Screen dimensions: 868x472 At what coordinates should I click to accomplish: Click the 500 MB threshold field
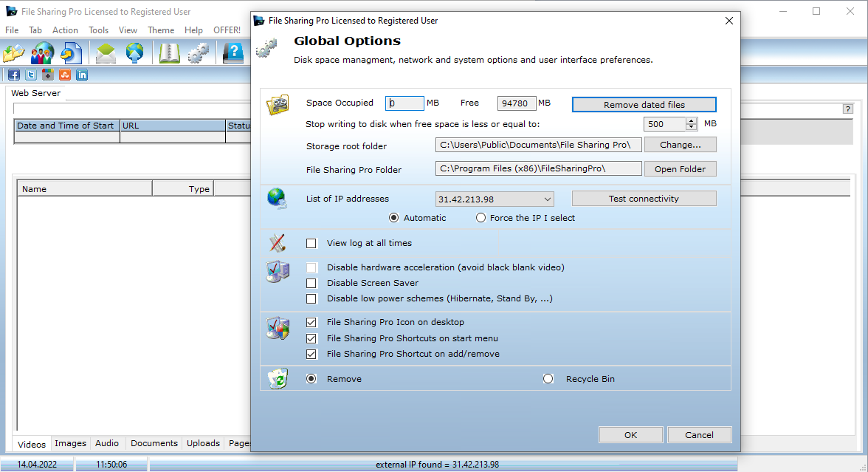click(x=665, y=124)
